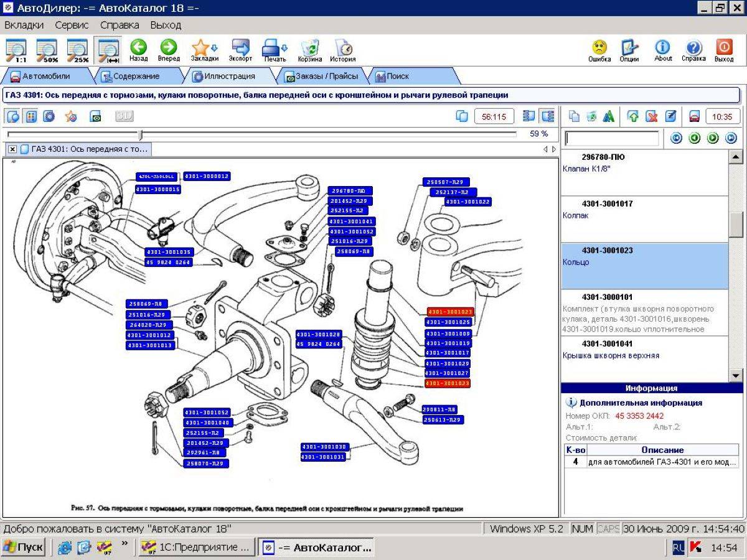Viewport: 747px width, 560px height.
Task: Toggle fit-to-width zoom button
Action: (108, 50)
